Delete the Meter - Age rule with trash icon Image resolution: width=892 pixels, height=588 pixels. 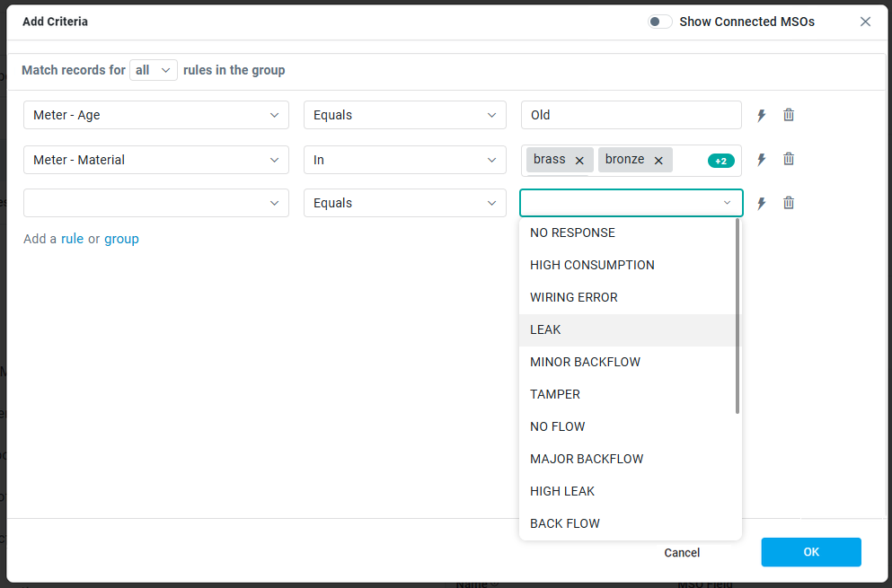click(x=789, y=115)
